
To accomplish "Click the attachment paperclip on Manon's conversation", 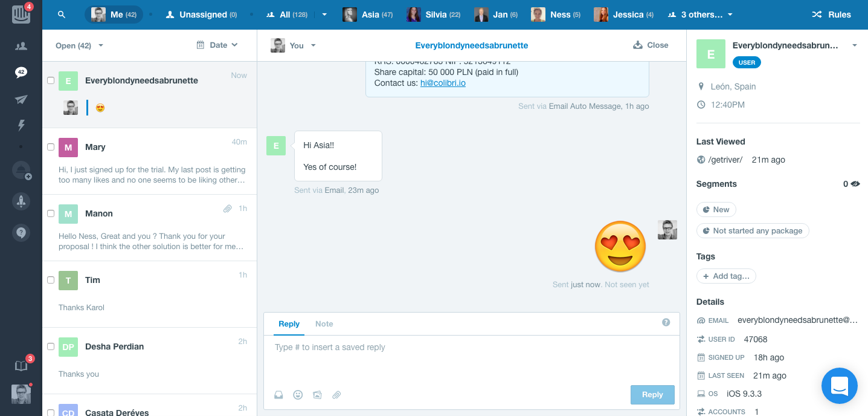I will click(228, 209).
